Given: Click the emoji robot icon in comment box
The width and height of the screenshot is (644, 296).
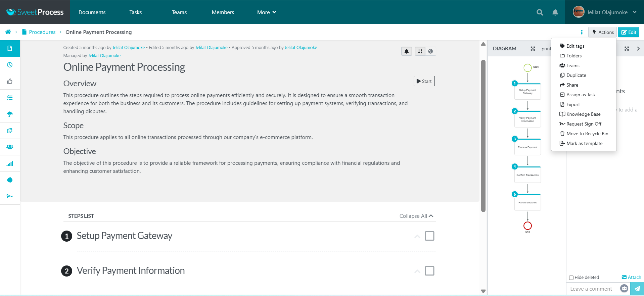Looking at the screenshot, I should point(624,288).
